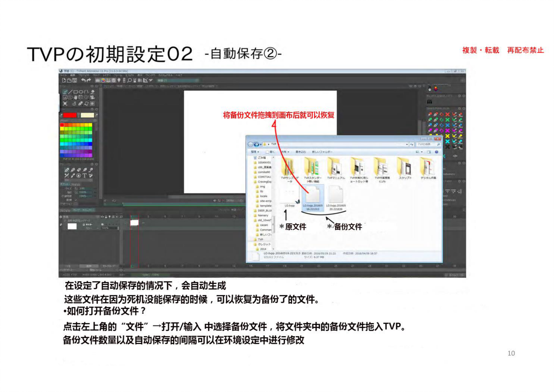554x392 pixels.
Task: Open the プロジェクト menu in TVPaint
Action: pyautogui.click(x=84, y=75)
